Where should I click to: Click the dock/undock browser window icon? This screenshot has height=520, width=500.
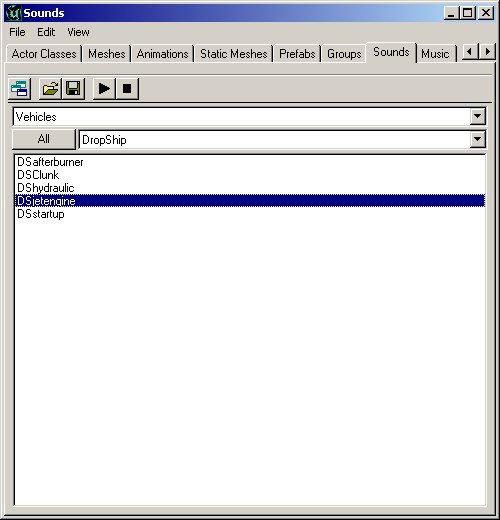tap(19, 89)
